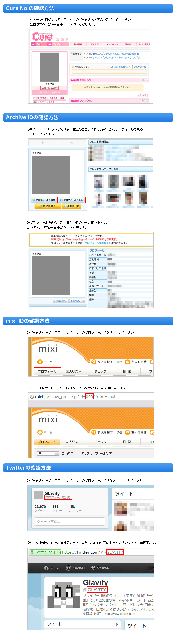Click the mixi home icon in the first mixi screenshot
The height and width of the screenshot is (644, 176).
40,362
